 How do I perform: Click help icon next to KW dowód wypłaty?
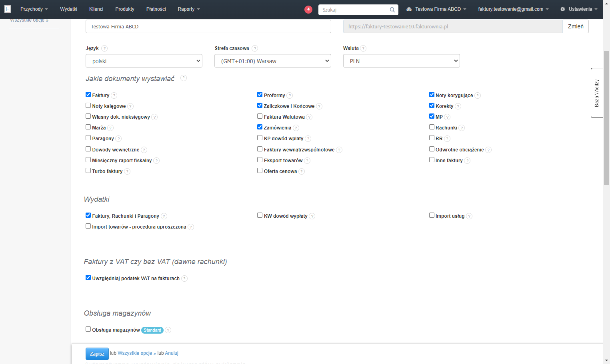coord(312,216)
